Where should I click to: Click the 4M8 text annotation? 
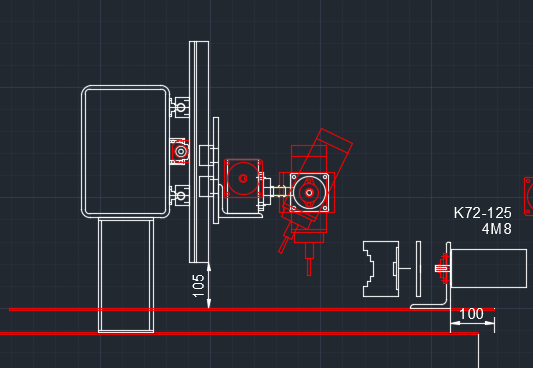pos(496,229)
